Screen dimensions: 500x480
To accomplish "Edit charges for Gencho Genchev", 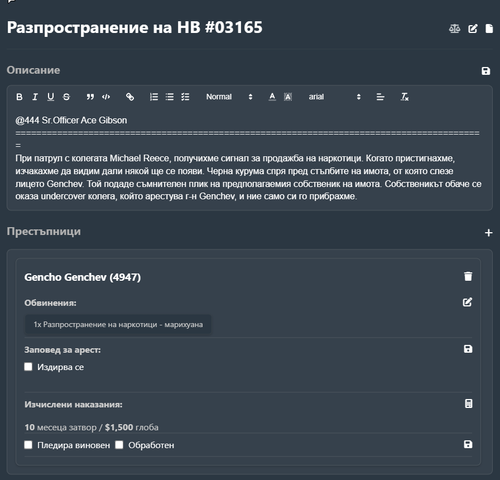I will click(467, 302).
